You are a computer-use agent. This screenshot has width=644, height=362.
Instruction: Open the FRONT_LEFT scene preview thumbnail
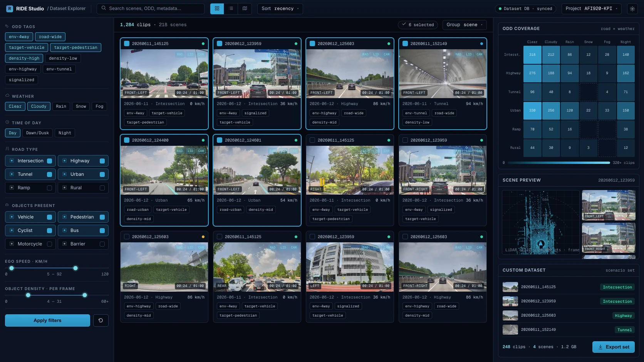(609, 205)
